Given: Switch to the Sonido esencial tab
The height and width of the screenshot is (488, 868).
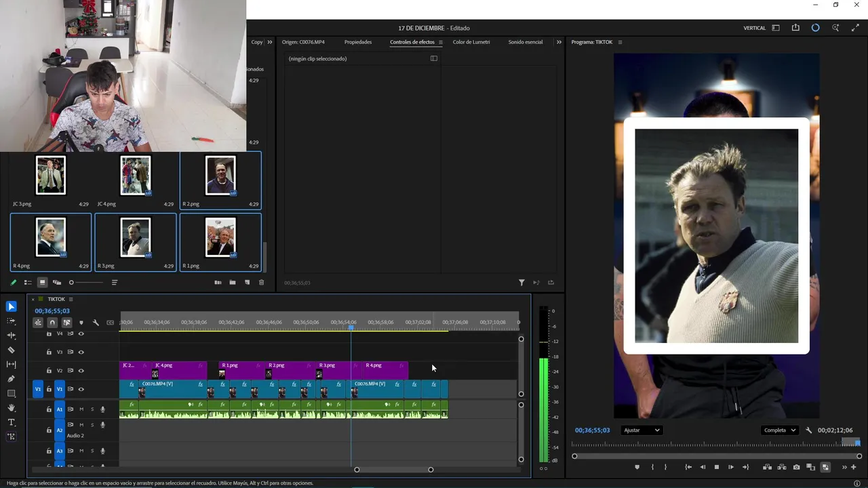Looking at the screenshot, I should tap(526, 42).
